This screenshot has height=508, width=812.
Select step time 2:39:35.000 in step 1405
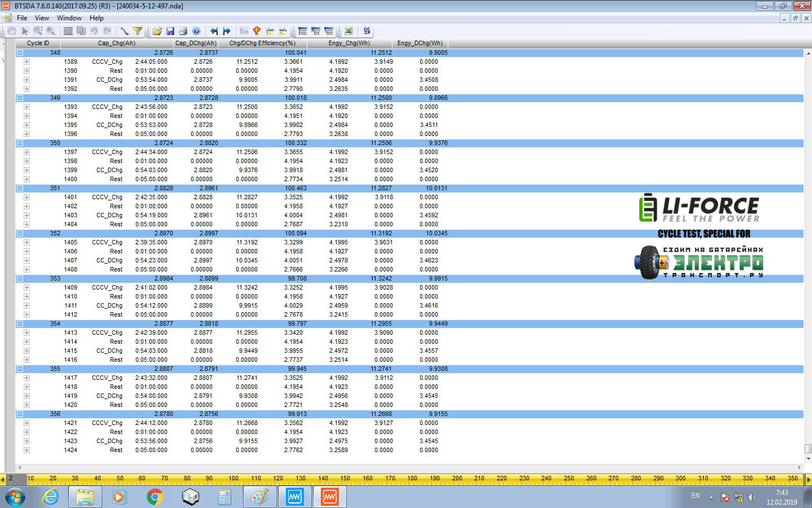[x=151, y=242]
